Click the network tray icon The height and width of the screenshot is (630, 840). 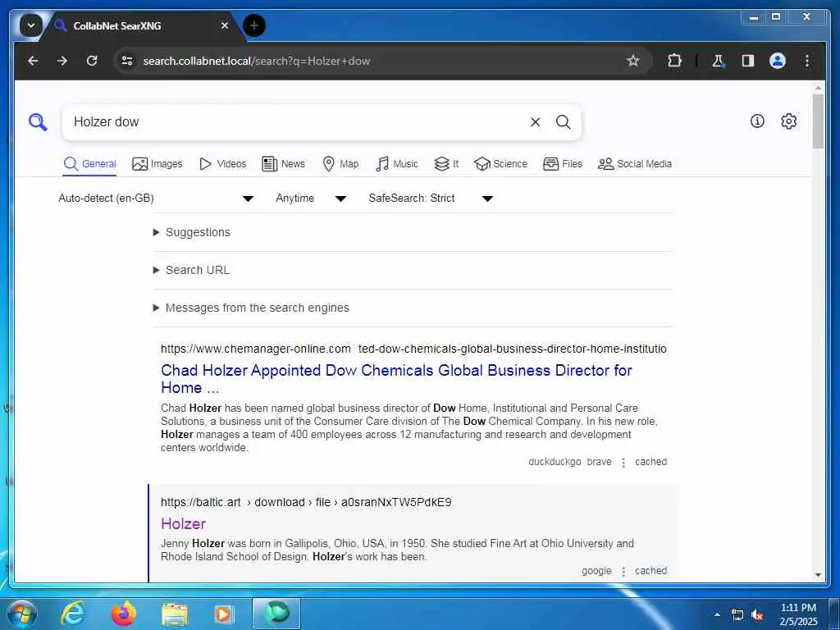[737, 615]
